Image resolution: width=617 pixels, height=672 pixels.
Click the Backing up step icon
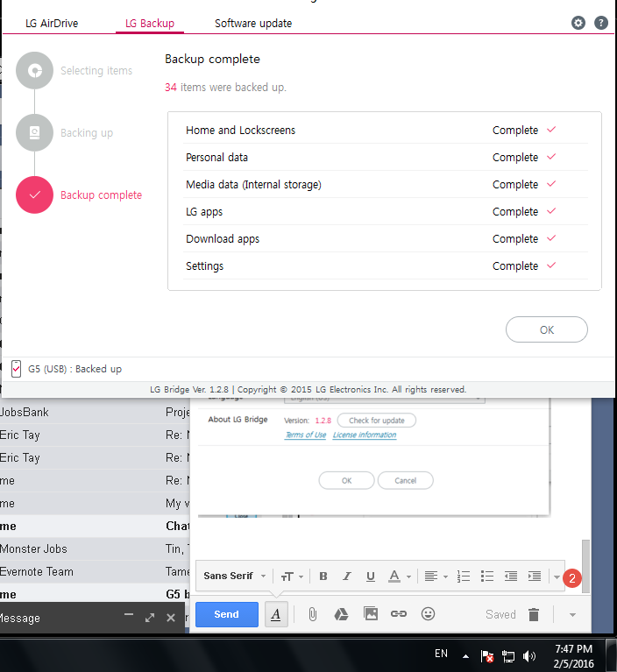(x=35, y=133)
